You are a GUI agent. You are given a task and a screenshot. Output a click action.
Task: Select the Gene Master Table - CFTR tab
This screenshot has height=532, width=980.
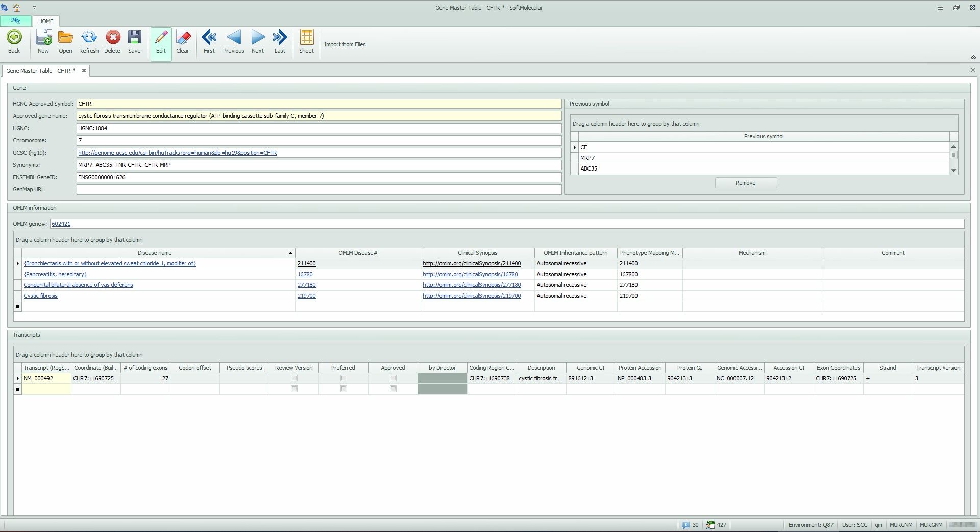coord(41,71)
